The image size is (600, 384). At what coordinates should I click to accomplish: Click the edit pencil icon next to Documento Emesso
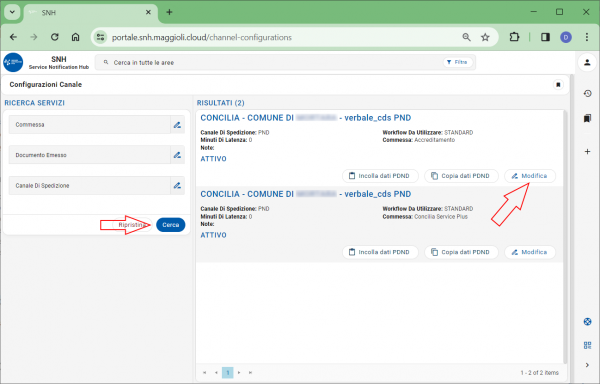tap(177, 155)
